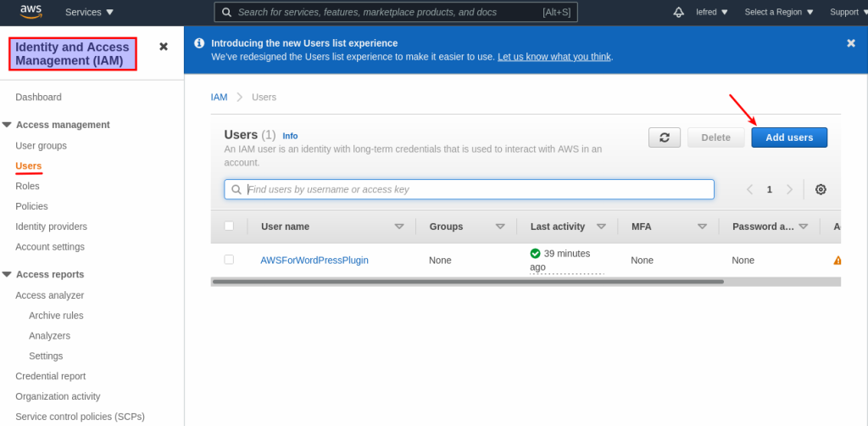Select Users in sidebar
The image size is (868, 426).
point(28,165)
